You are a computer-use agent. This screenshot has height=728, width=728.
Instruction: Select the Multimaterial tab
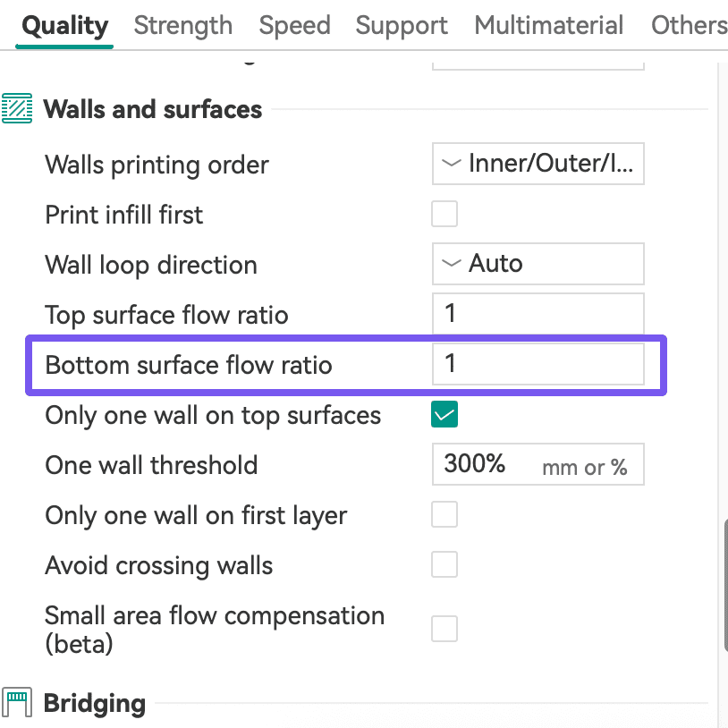coord(549,26)
